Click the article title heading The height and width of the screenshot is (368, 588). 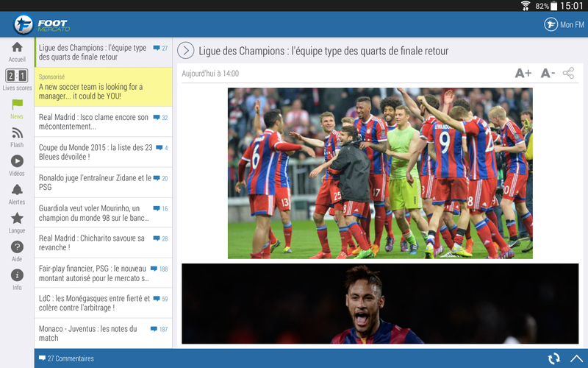pos(323,51)
